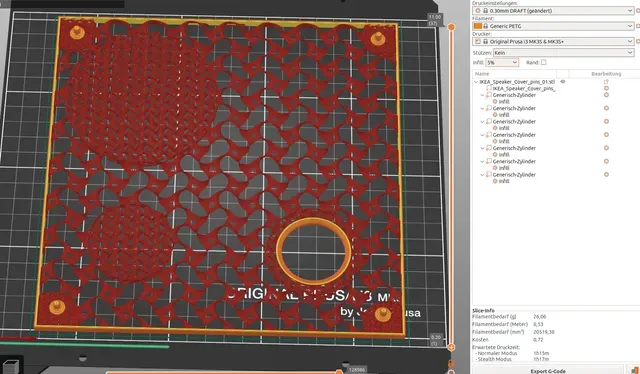The width and height of the screenshot is (640, 374).
Task: Select Infill under second Generisch-Zylinder
Action: 504,115
